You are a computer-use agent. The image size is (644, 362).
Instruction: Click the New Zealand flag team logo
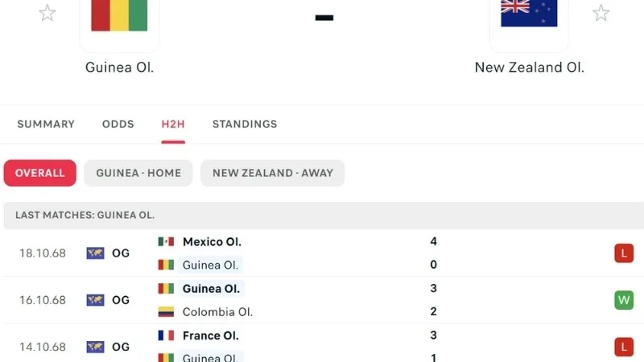529,14
